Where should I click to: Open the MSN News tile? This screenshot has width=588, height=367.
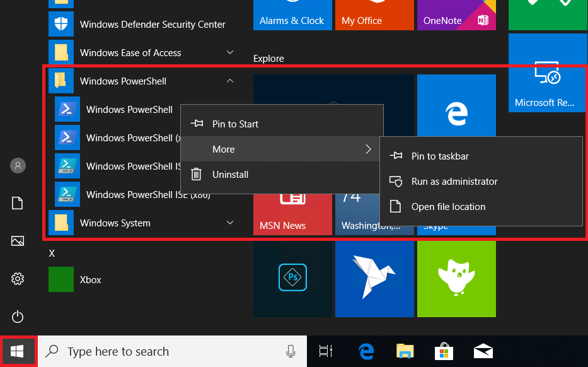tap(292, 214)
